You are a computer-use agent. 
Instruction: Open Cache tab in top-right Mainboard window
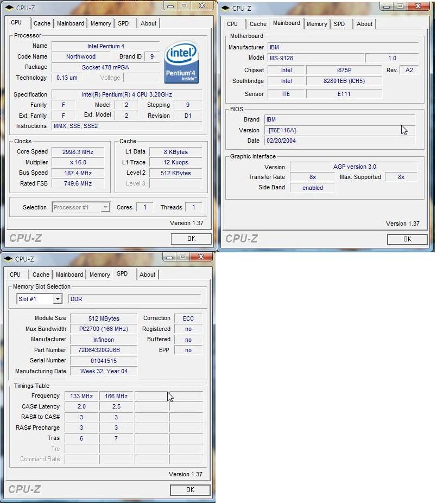(258, 24)
